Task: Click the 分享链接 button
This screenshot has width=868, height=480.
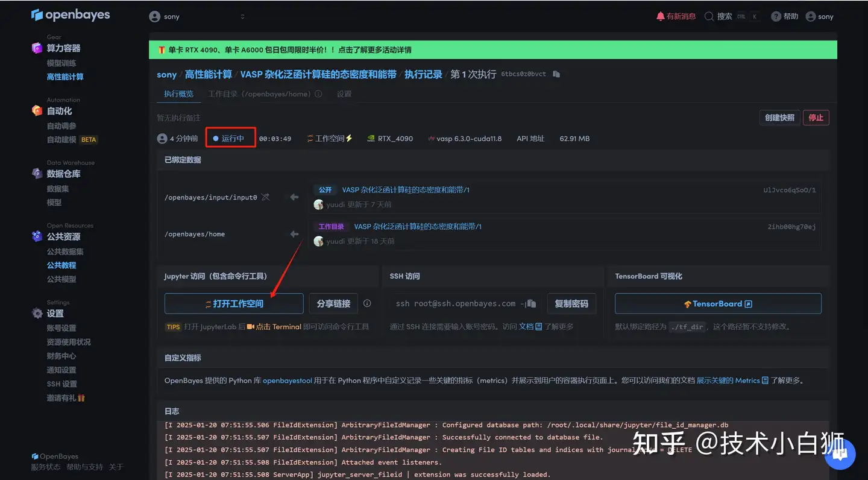Action: tap(334, 303)
